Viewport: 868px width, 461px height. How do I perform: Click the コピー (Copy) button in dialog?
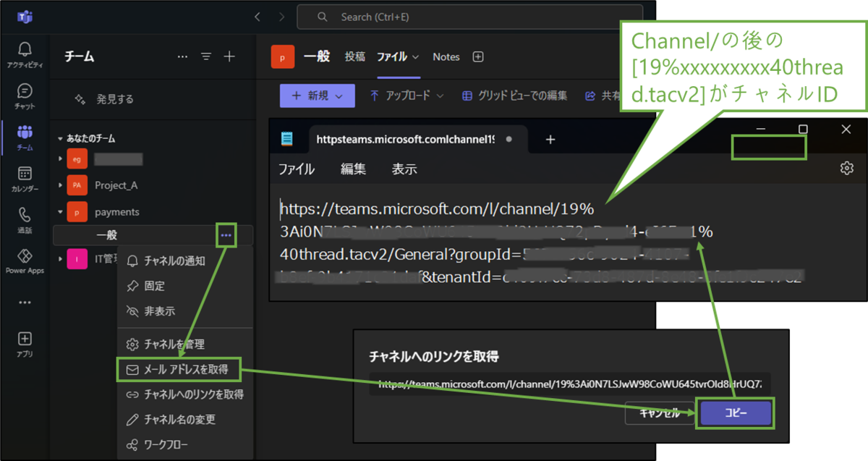pyautogui.click(x=736, y=413)
